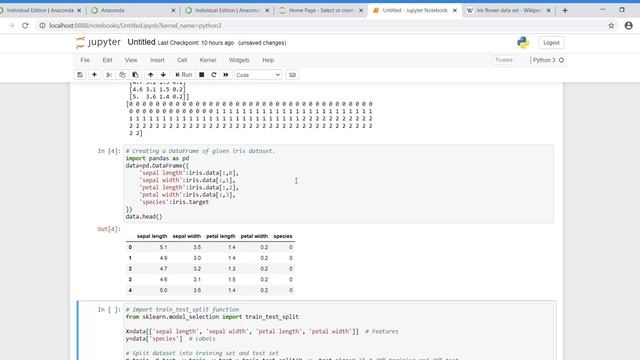The width and height of the screenshot is (640, 360).
Task: Open the Help menu
Action: (268, 60)
